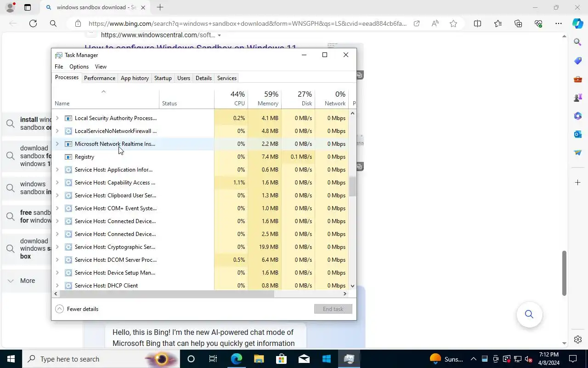Switch to the Startup tab
This screenshot has height=368, width=588.
pos(163,78)
